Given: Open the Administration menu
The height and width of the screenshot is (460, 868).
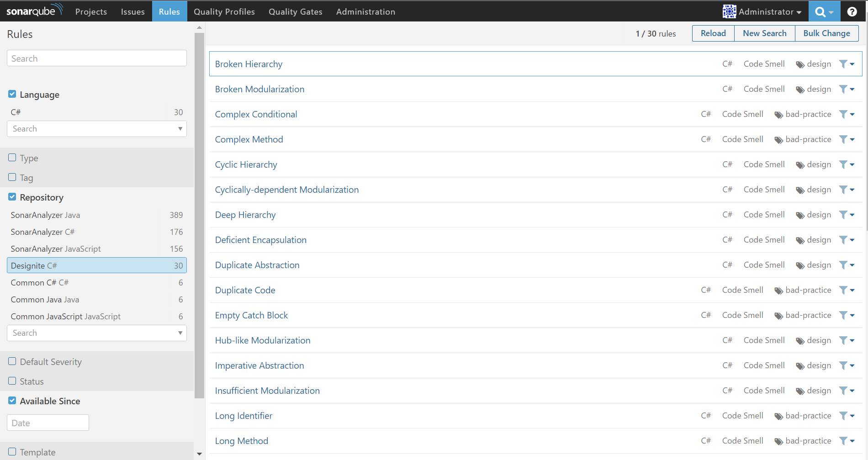Looking at the screenshot, I should [x=365, y=11].
